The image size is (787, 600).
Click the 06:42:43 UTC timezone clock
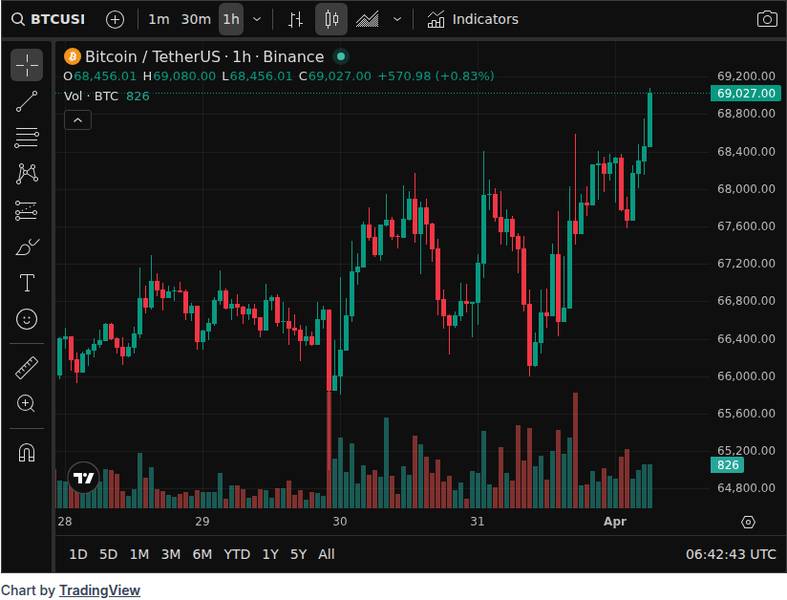click(x=731, y=554)
